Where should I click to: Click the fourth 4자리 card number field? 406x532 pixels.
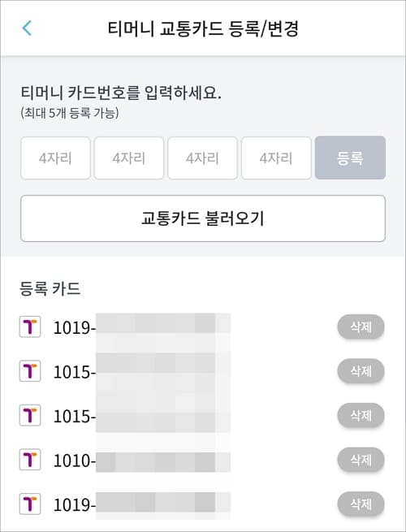click(276, 158)
